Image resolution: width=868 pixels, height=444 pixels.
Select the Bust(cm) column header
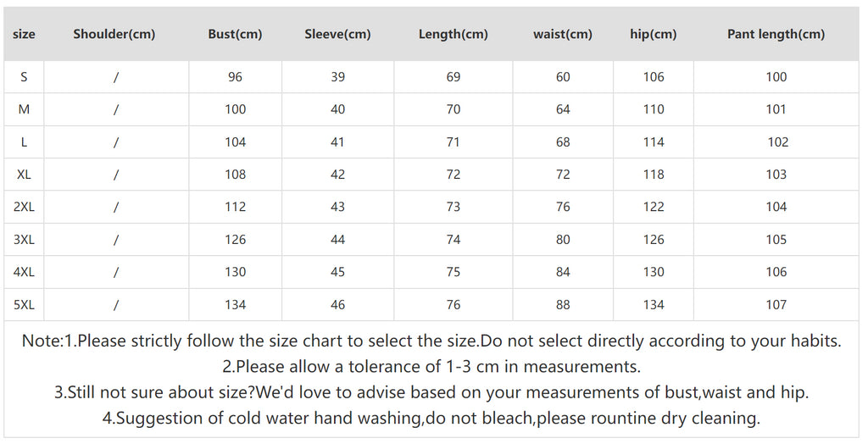[235, 35]
